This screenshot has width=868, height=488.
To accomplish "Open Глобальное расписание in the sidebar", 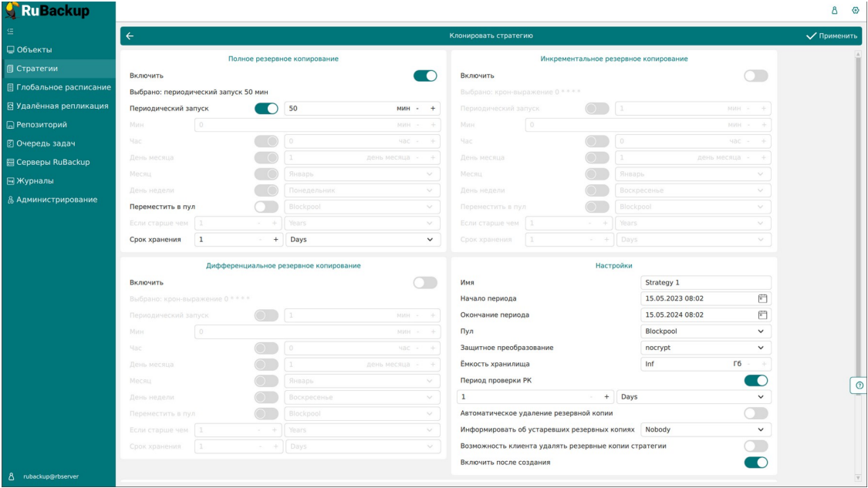I will [64, 87].
